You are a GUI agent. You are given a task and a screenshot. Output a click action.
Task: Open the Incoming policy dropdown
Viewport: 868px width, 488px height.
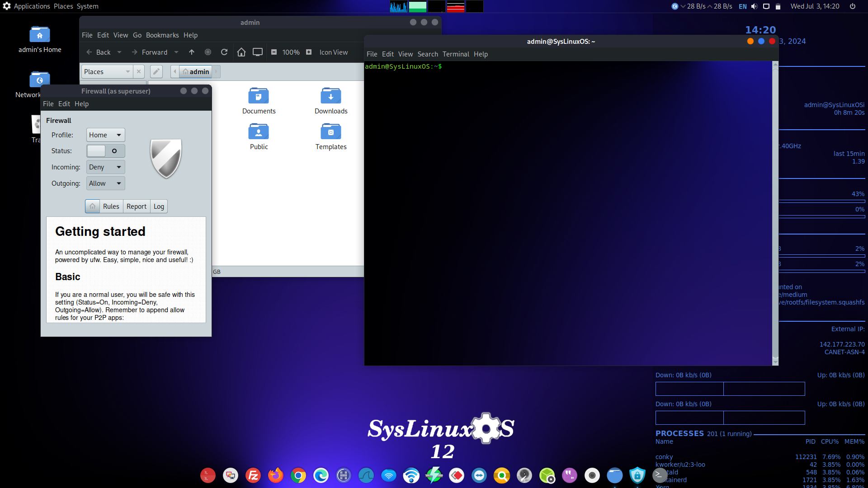[x=105, y=167]
